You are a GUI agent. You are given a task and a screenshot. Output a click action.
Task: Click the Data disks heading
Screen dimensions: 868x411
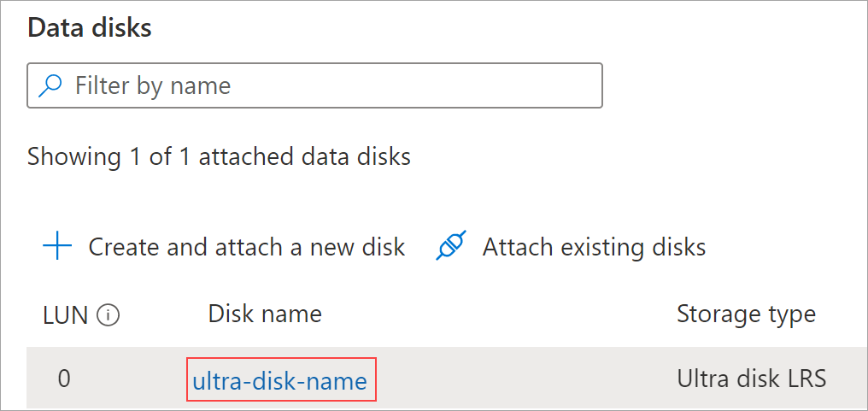[90, 27]
